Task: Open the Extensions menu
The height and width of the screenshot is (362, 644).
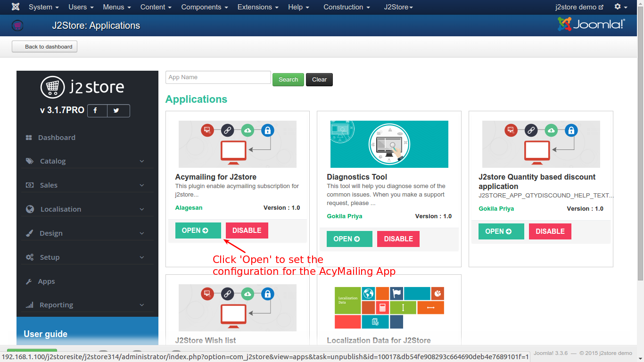Action: click(x=258, y=7)
